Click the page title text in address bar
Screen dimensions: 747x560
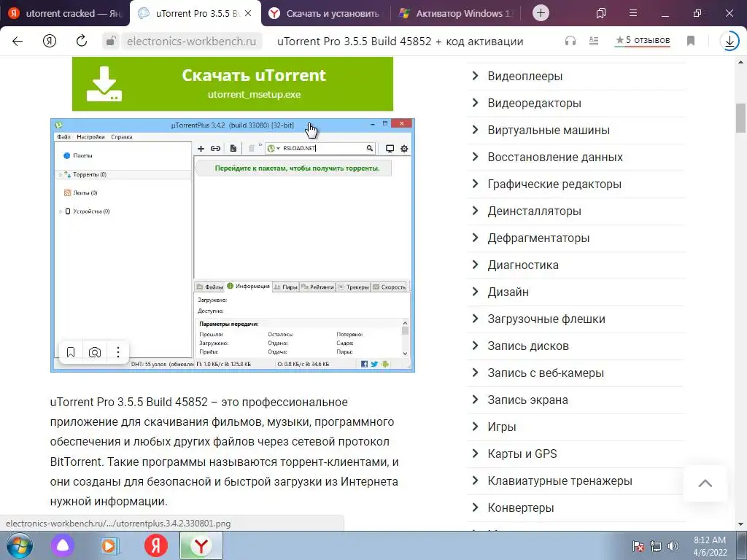400,42
